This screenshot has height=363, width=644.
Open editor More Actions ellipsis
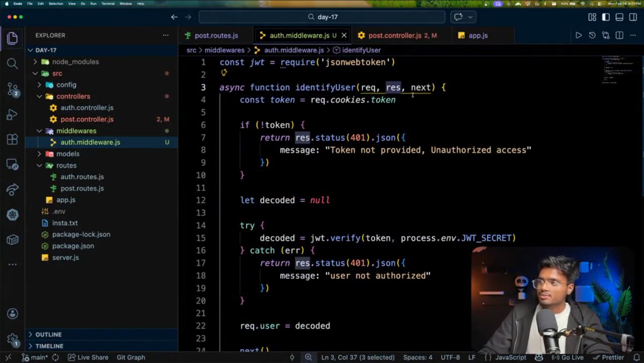633,35
